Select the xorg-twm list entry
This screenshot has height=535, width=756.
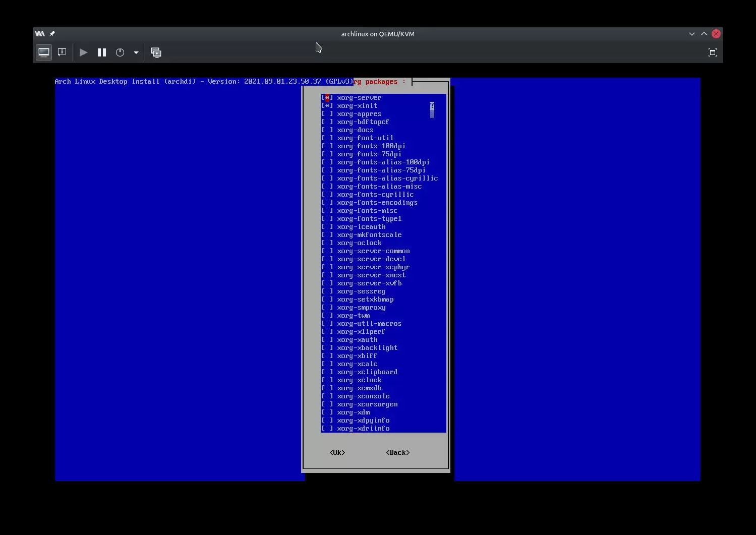click(353, 316)
